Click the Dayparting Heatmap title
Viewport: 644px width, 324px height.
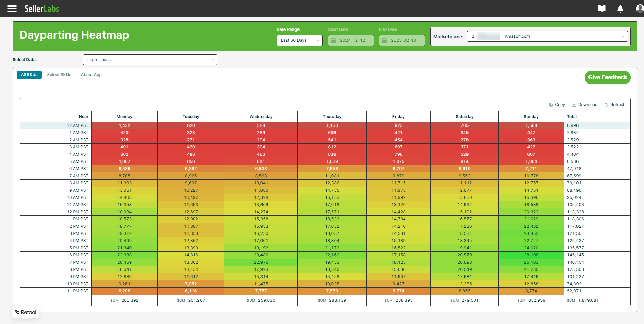[74, 35]
